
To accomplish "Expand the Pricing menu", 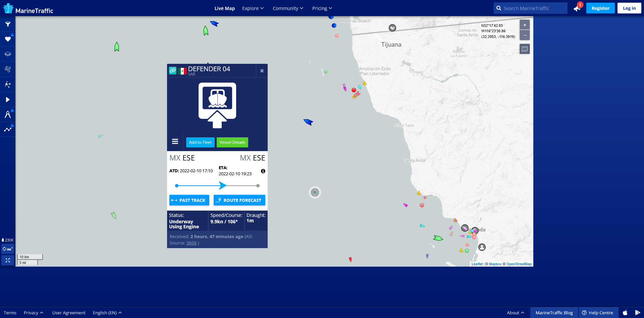I will tap(322, 8).
